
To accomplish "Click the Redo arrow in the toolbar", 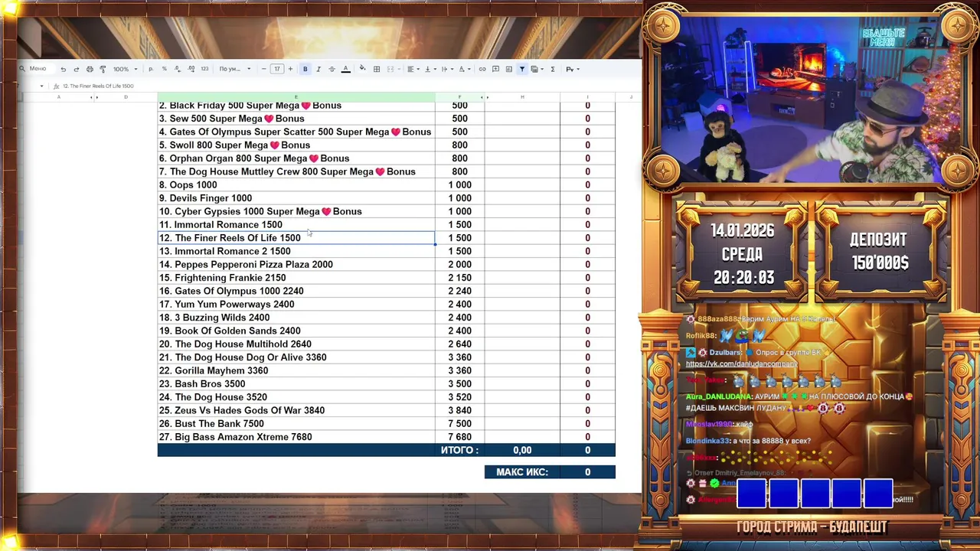I will pos(77,69).
